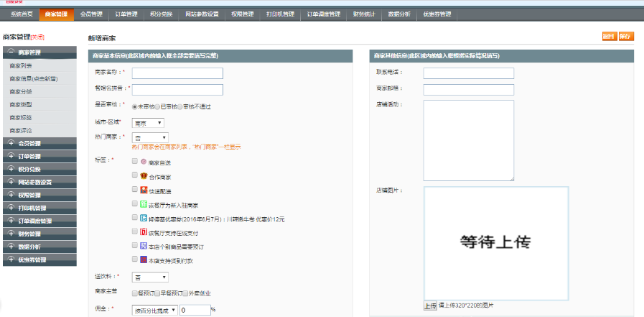Click the 等待上传 shop image placeholder
Viewport: 644px width, 317px height.
[x=496, y=244]
